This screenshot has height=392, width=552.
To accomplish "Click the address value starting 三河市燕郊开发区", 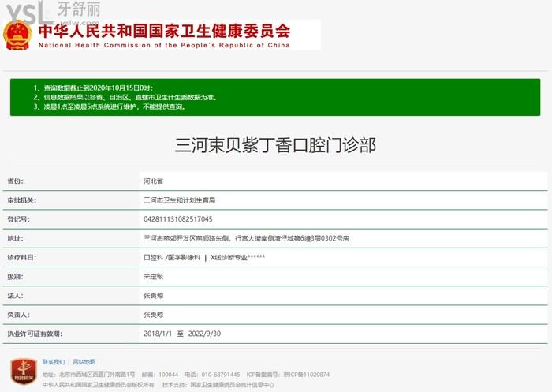I will click(x=246, y=238).
